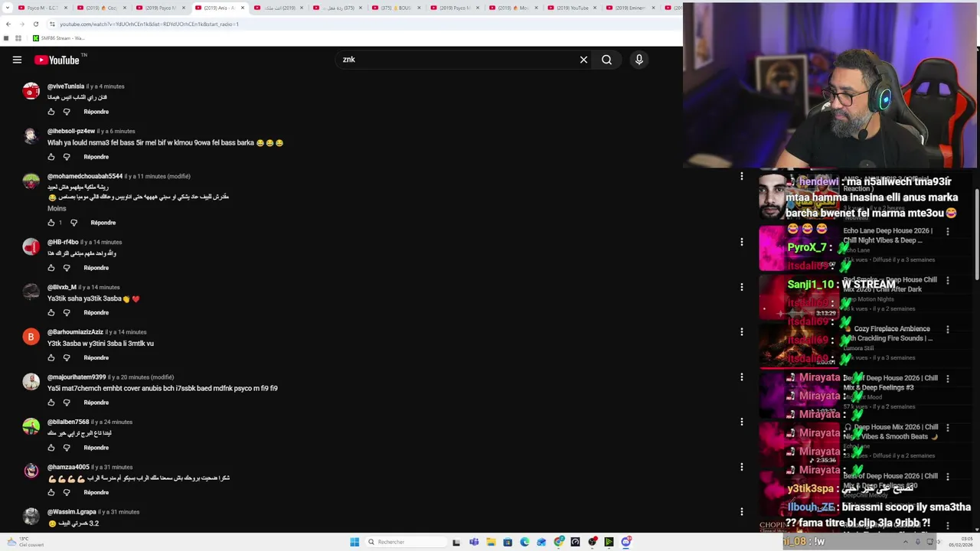Viewport: 980px width, 551px height.
Task: Open File Explorer from the taskbar
Action: [x=491, y=542]
